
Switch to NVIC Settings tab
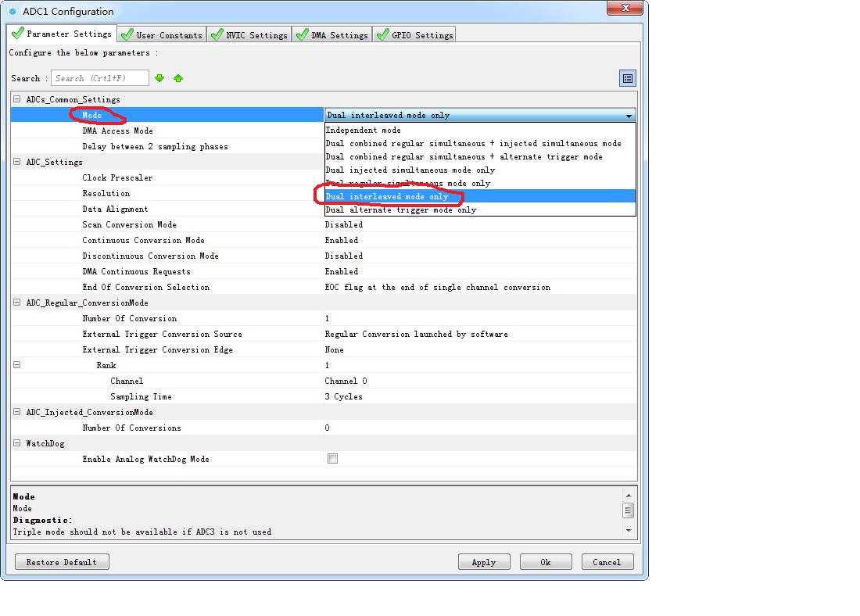click(249, 35)
